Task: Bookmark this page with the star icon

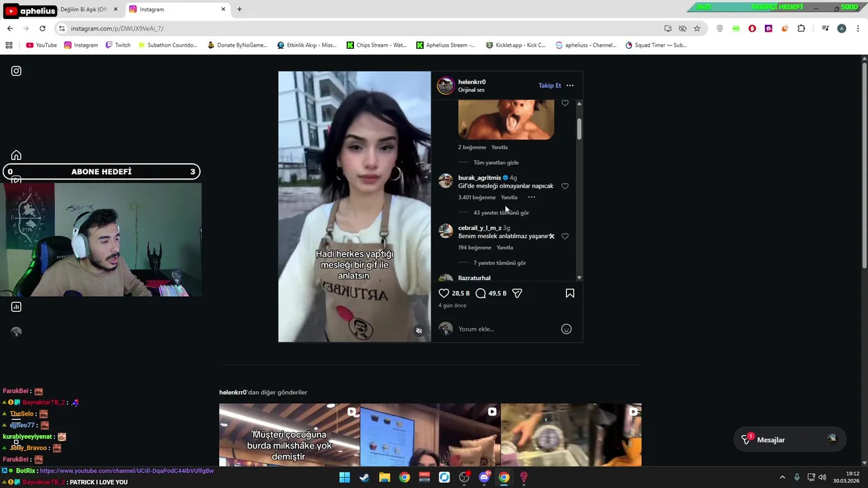Action: point(696,28)
